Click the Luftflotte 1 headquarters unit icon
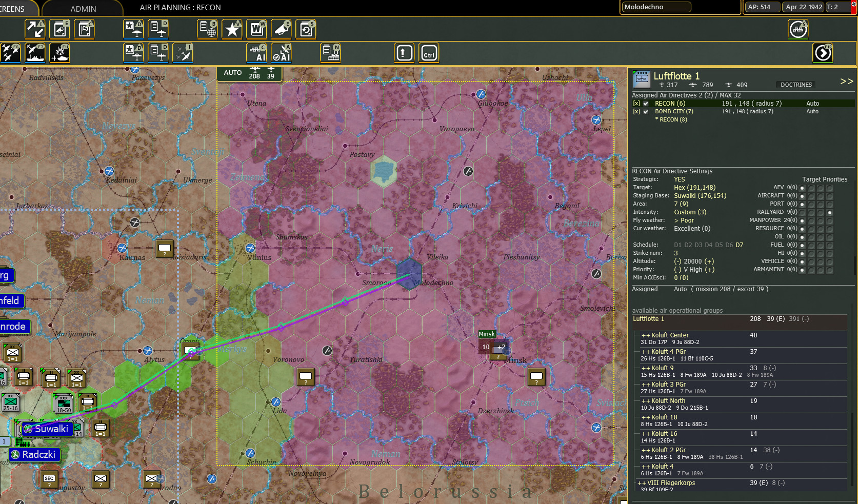The height and width of the screenshot is (504, 858). coord(642,79)
